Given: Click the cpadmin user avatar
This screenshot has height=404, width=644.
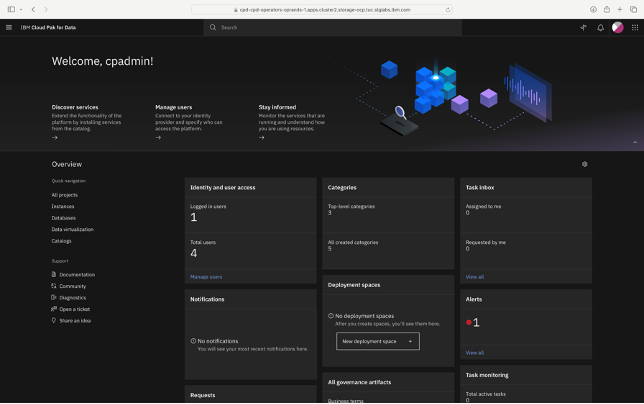Looking at the screenshot, I should click(617, 27).
